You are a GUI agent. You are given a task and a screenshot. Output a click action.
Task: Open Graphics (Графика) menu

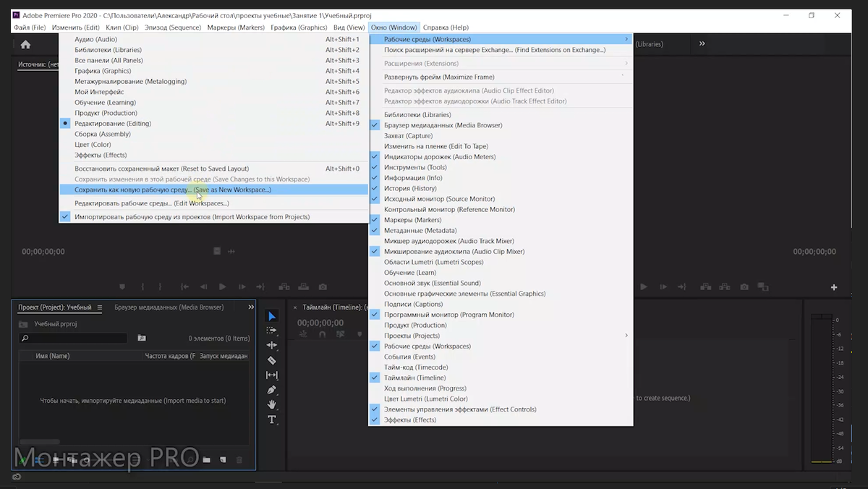pos(299,27)
